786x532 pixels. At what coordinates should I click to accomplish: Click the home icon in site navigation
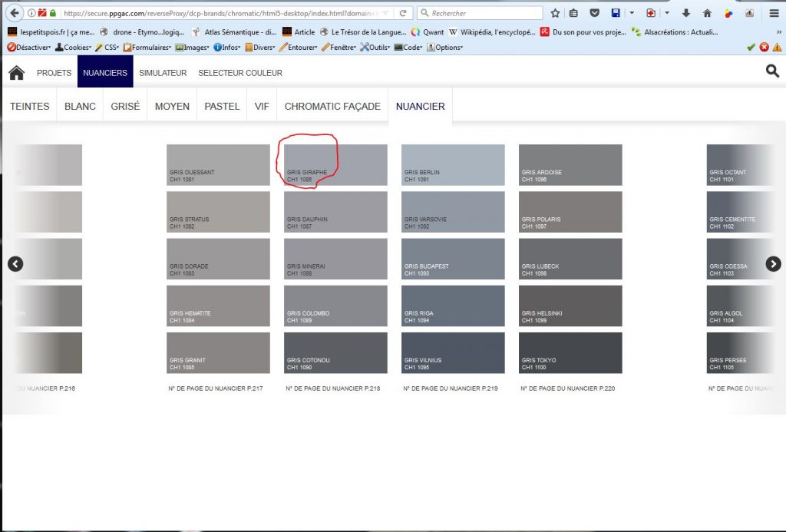(x=16, y=73)
